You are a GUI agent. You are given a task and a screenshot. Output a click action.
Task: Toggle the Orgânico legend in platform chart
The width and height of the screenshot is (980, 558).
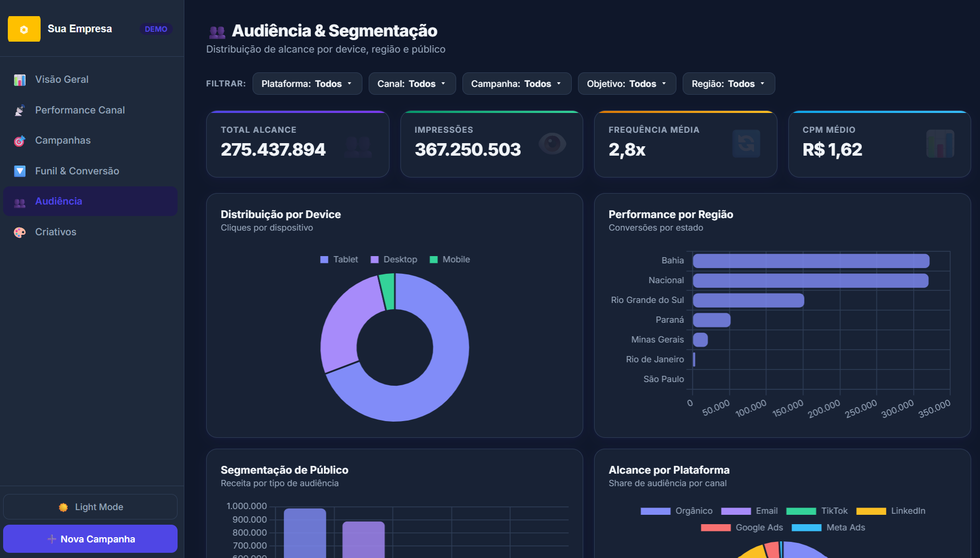676,511
